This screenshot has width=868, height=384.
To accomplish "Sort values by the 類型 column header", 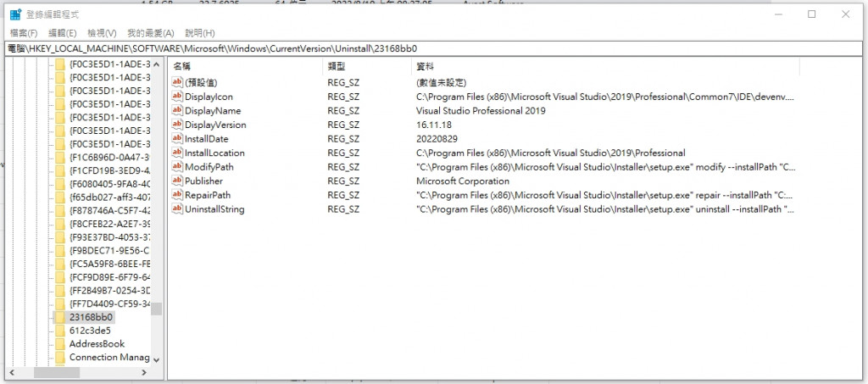I will (x=367, y=66).
